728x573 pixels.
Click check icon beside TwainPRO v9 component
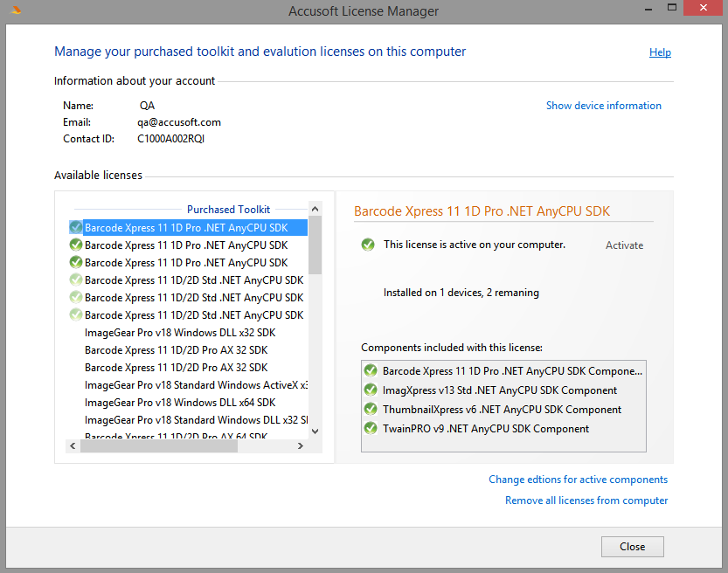click(x=371, y=428)
